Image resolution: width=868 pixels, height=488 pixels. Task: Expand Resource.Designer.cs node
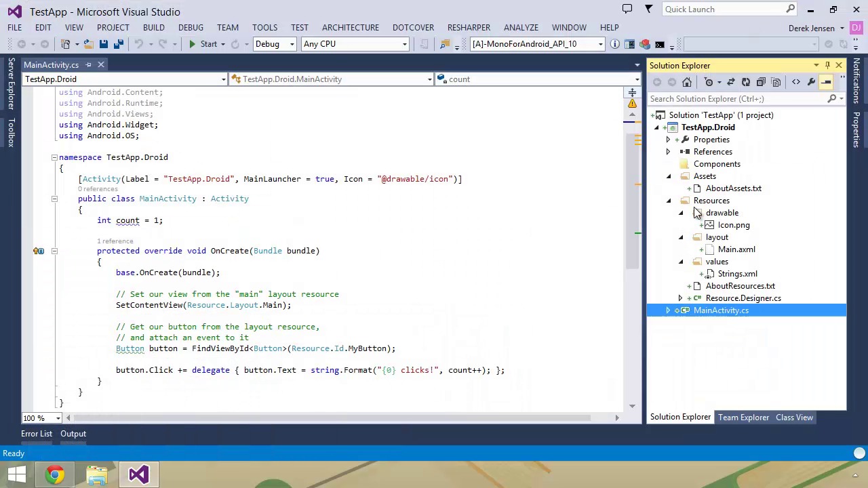680,298
